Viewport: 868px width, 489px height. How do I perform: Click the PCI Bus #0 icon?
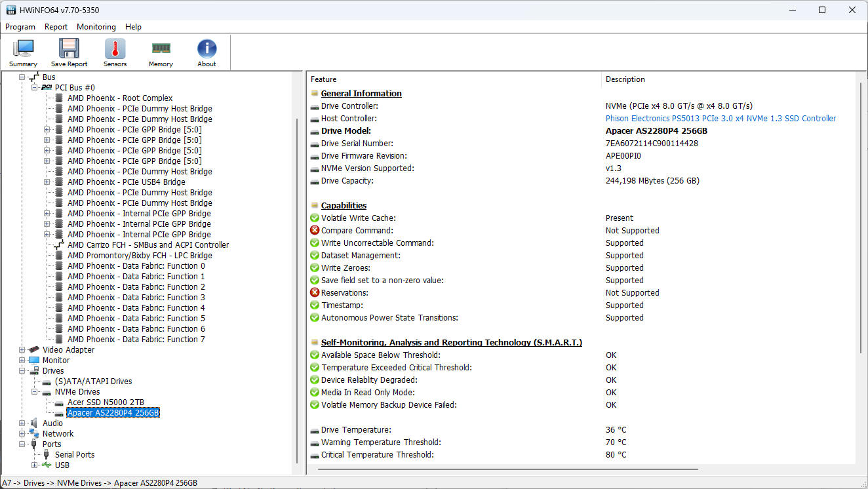(x=47, y=88)
